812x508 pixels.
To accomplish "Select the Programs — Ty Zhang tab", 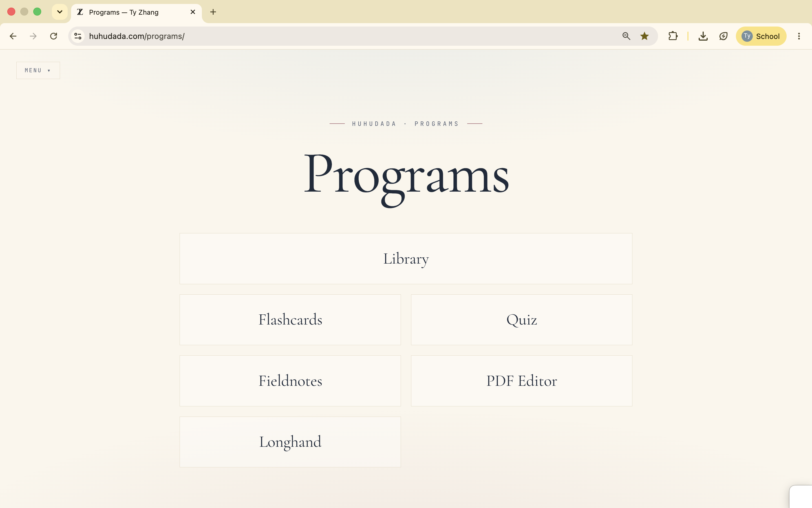I will [136, 12].
